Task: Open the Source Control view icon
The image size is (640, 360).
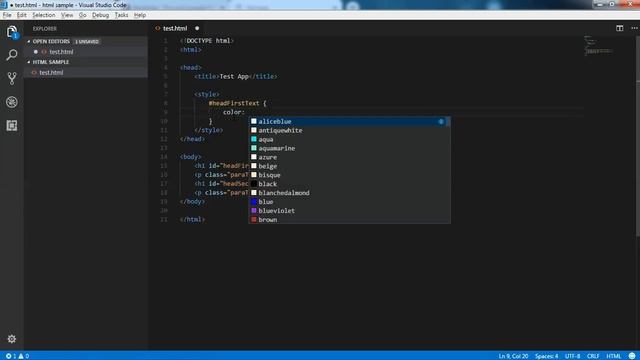Action: tap(12, 78)
